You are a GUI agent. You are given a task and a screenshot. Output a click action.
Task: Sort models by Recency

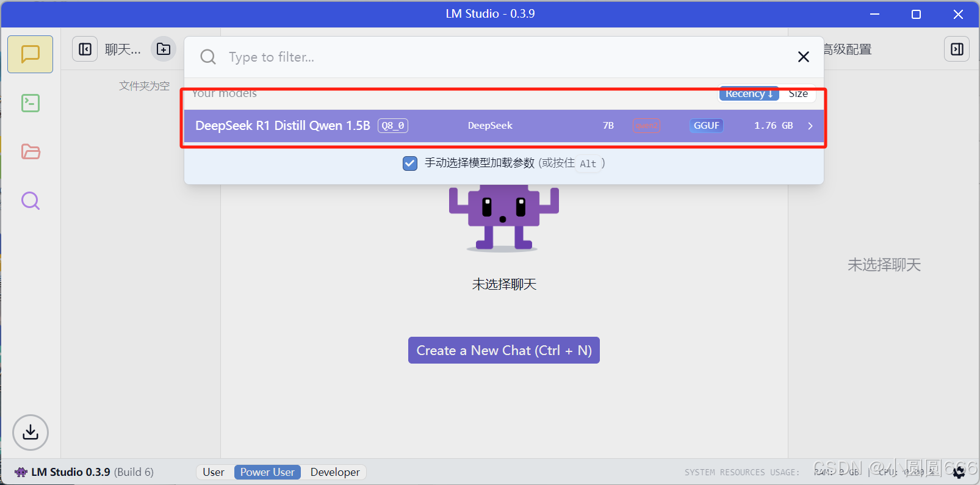click(x=749, y=93)
